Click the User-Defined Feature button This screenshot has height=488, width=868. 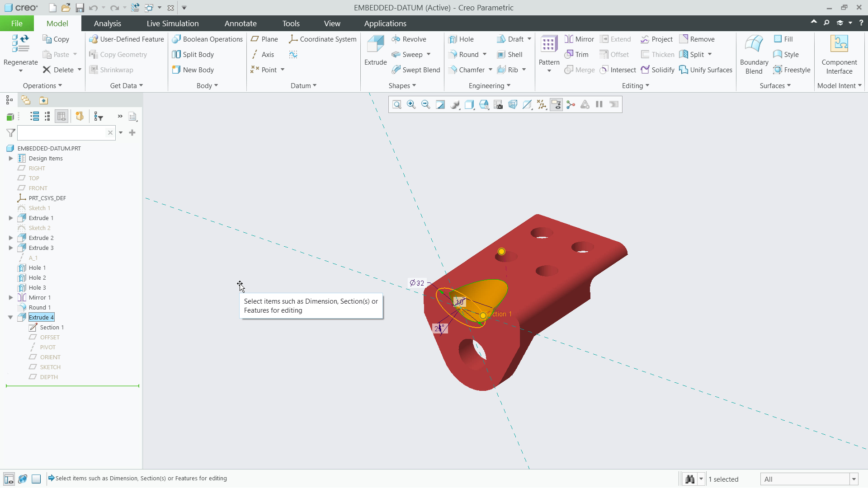click(127, 39)
